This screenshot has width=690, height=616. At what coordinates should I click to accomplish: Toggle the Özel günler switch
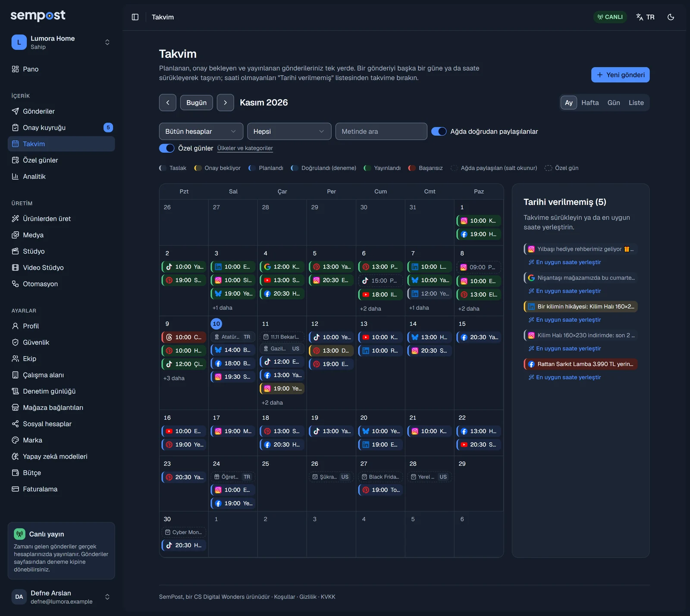(x=167, y=148)
